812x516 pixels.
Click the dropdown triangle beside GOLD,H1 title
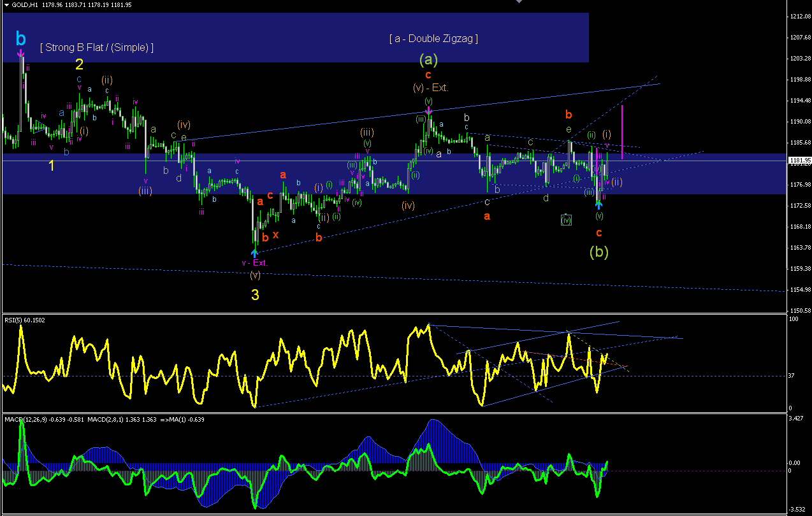pyautogui.click(x=6, y=4)
